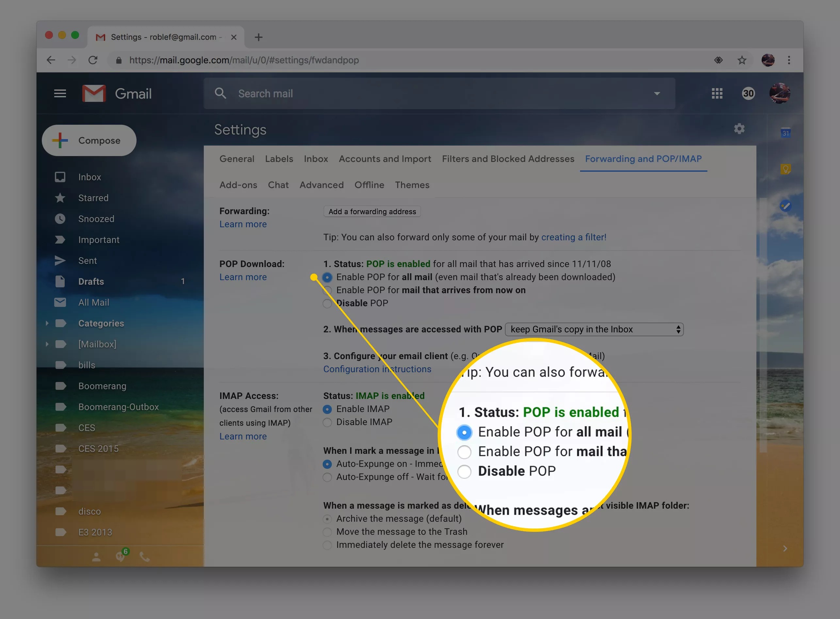Select Auto-Expunge on radio button
Viewport: 840px width, 619px height.
(x=327, y=464)
